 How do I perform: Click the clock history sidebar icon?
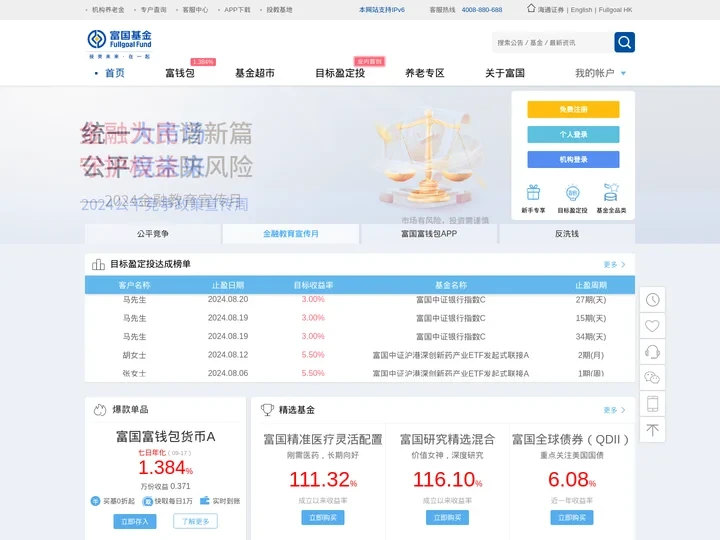[652, 300]
